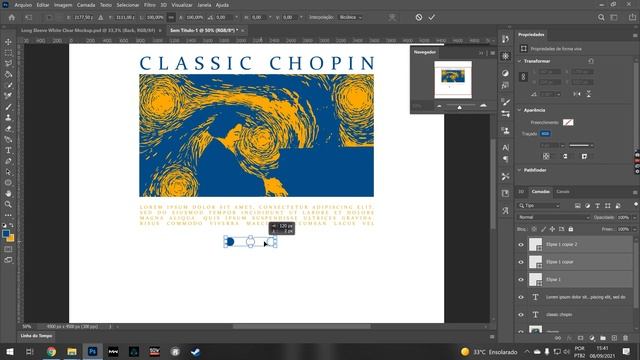The width and height of the screenshot is (640, 360).
Task: Collapse the Transformar section
Action: point(519,61)
